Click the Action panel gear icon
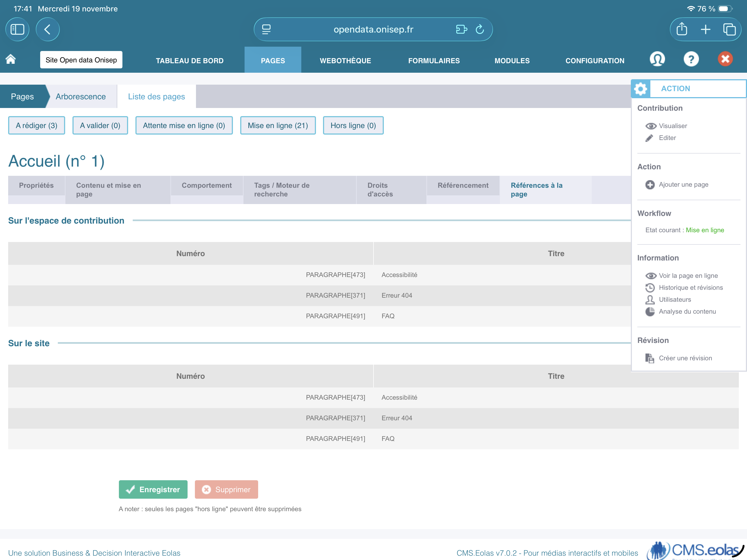The image size is (747, 560). [640, 89]
